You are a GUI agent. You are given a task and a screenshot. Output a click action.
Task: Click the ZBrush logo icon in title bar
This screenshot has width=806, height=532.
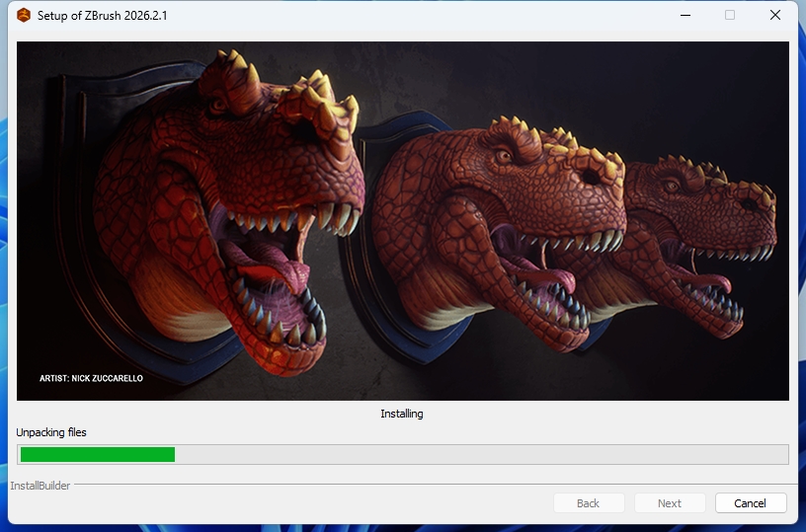[x=24, y=16]
